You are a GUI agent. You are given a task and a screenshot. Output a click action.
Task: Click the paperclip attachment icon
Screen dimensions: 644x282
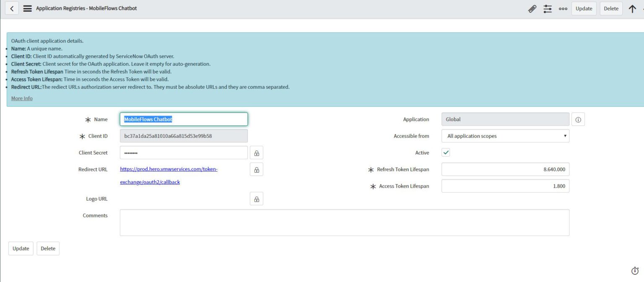(532, 8)
